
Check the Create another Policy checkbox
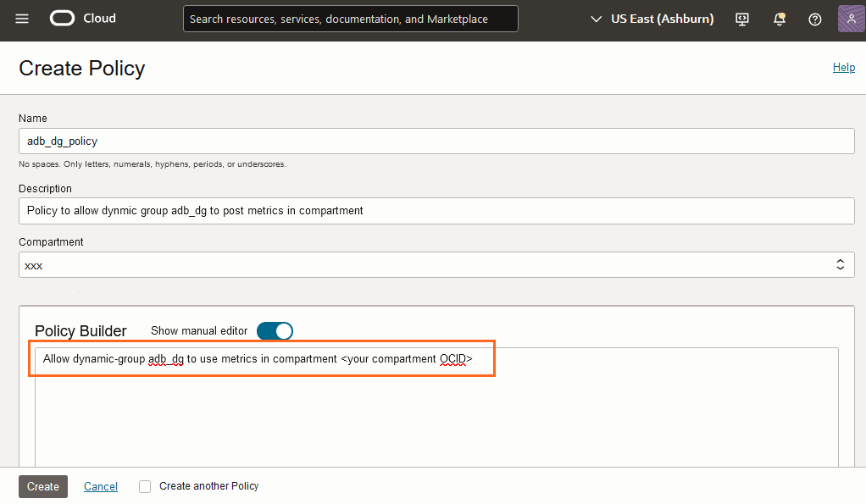point(145,486)
